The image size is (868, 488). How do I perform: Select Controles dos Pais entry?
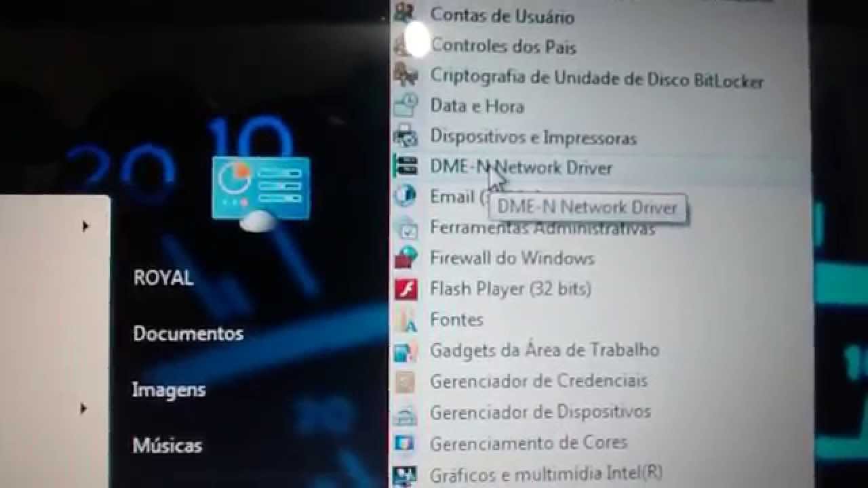(x=503, y=46)
